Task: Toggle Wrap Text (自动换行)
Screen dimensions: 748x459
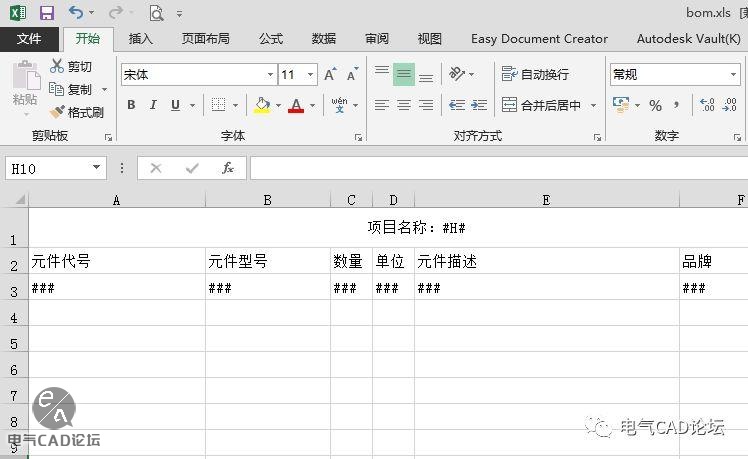Action: pyautogui.click(x=535, y=75)
